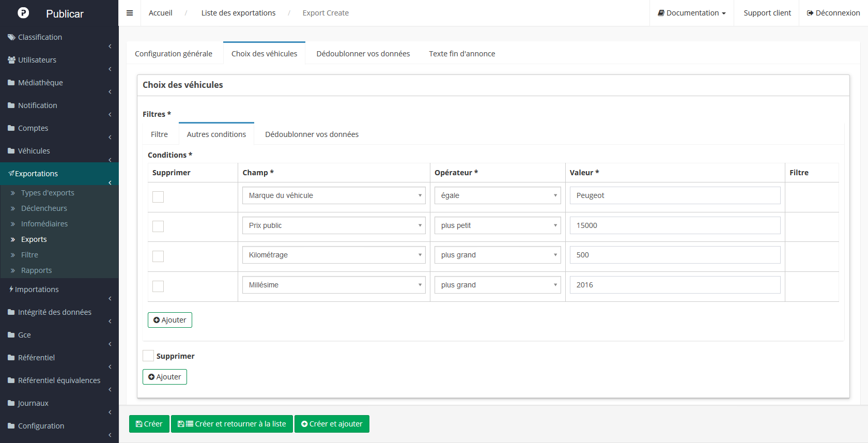Click the Notification folder icon
Screen dimensions: 868x443
pos(11,105)
